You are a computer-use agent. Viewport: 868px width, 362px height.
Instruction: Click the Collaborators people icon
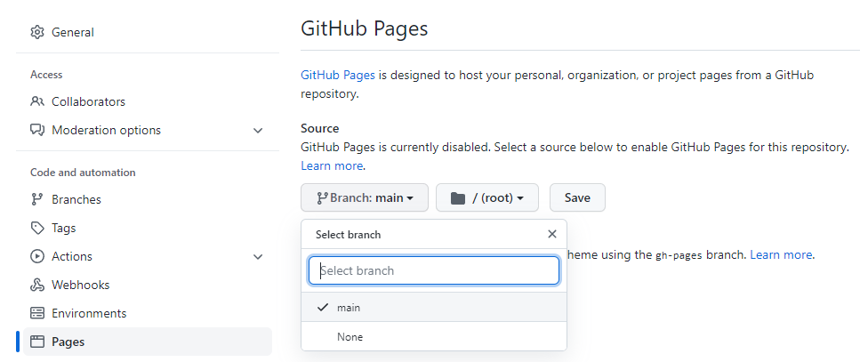(37, 101)
